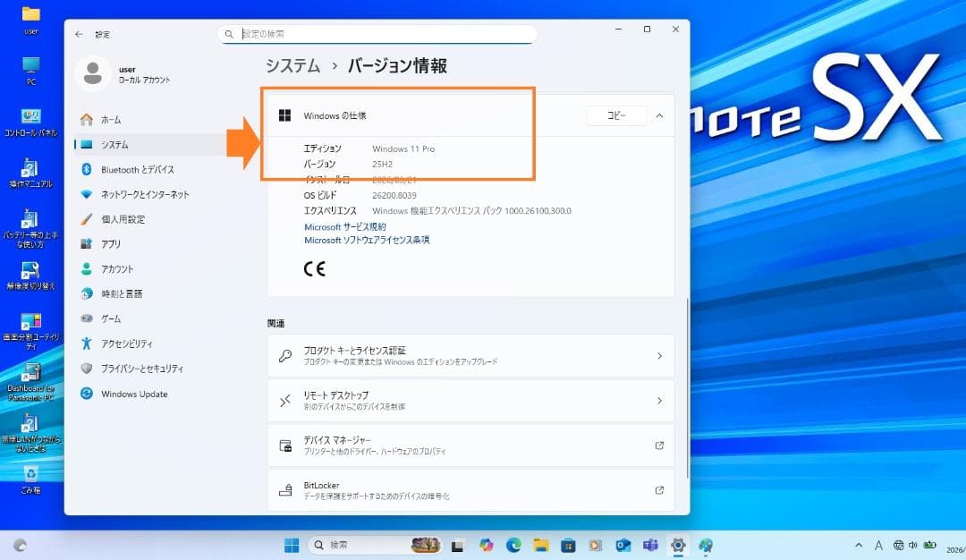The height and width of the screenshot is (560, 966).
Task: Open Task View on the taskbar
Action: click(457, 546)
